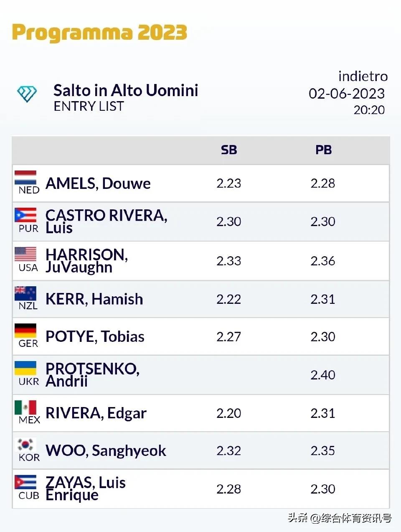The height and width of the screenshot is (532, 401).
Task: Select the Salto in Alto Uomini title
Action: [126, 90]
